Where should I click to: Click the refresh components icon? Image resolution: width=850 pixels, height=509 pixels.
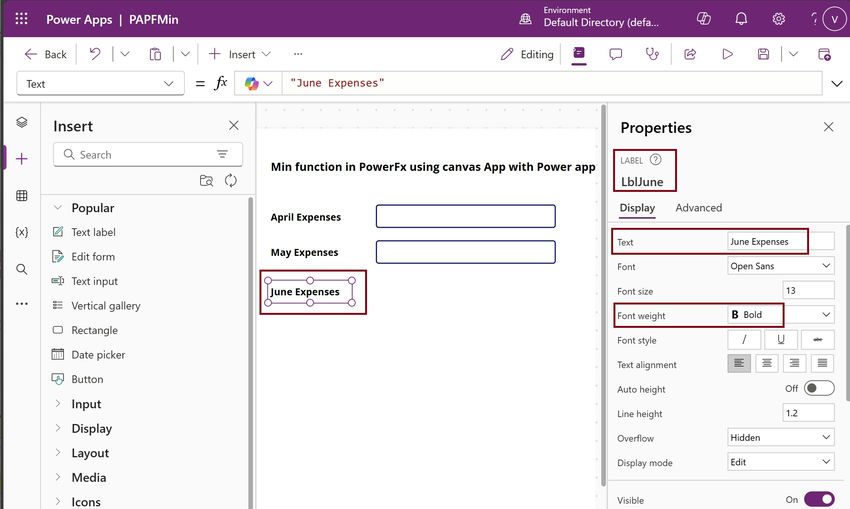point(231,181)
